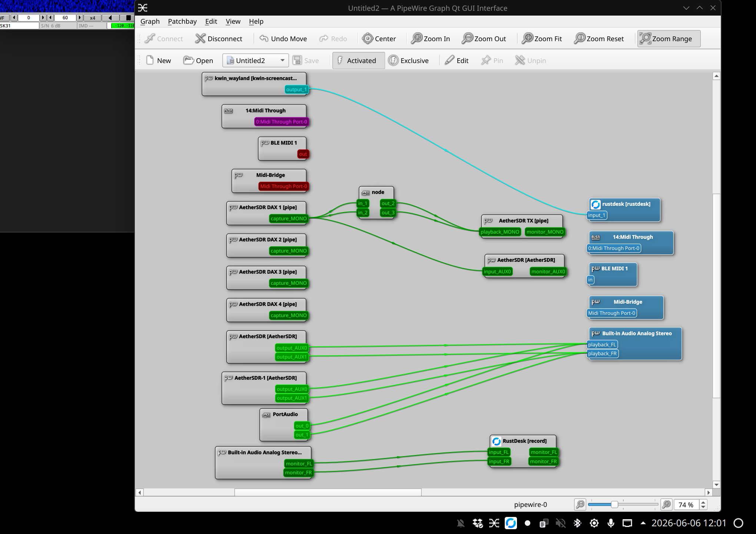
Task: Click Undo Move in the toolbar
Action: (x=283, y=39)
